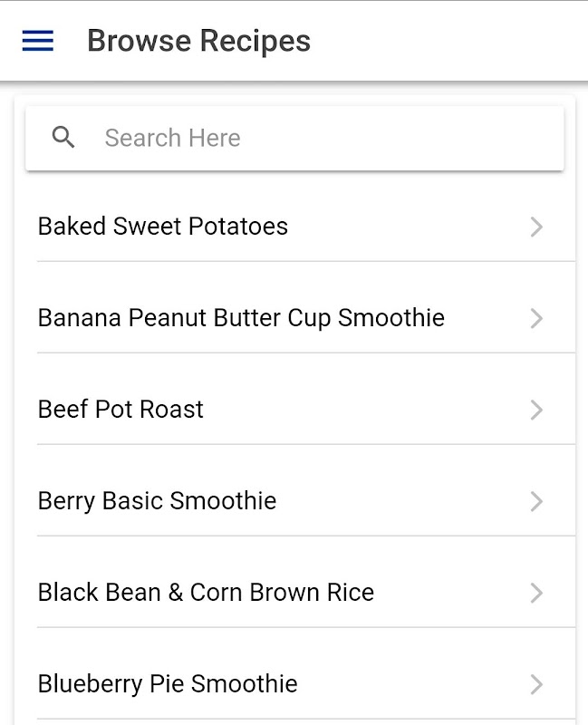Tap chevron beside Banana Peanut Butter Cup Smoothie
Screen dimensions: 588x725
(x=536, y=318)
